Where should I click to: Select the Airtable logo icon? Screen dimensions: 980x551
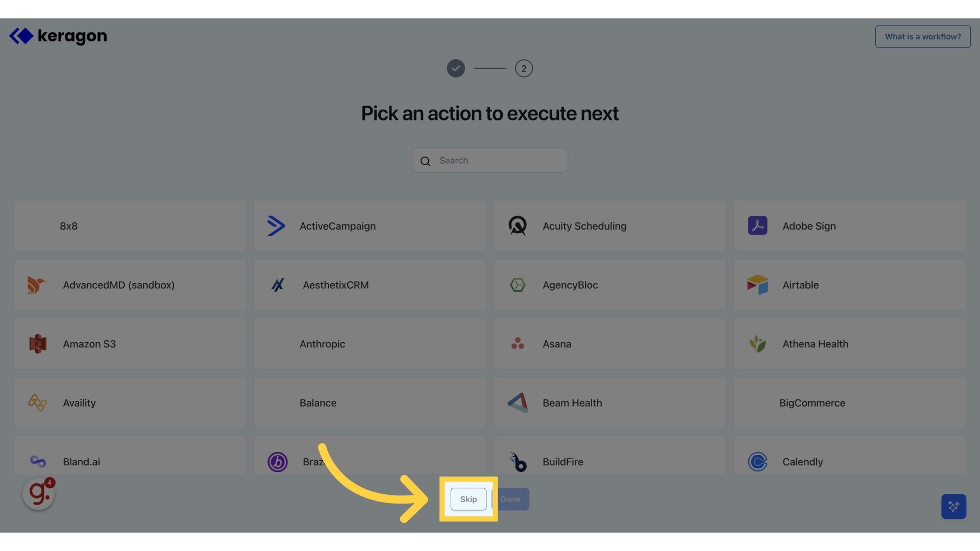pyautogui.click(x=757, y=285)
